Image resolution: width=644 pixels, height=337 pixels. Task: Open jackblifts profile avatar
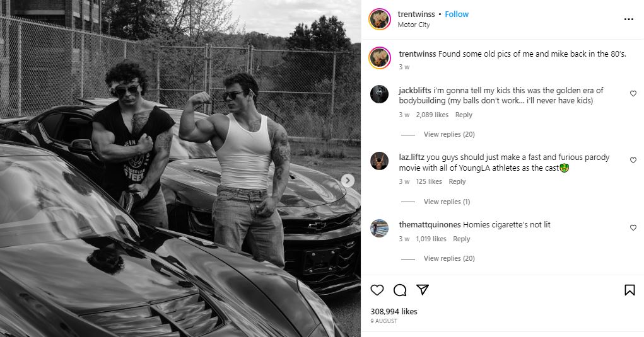point(379,94)
